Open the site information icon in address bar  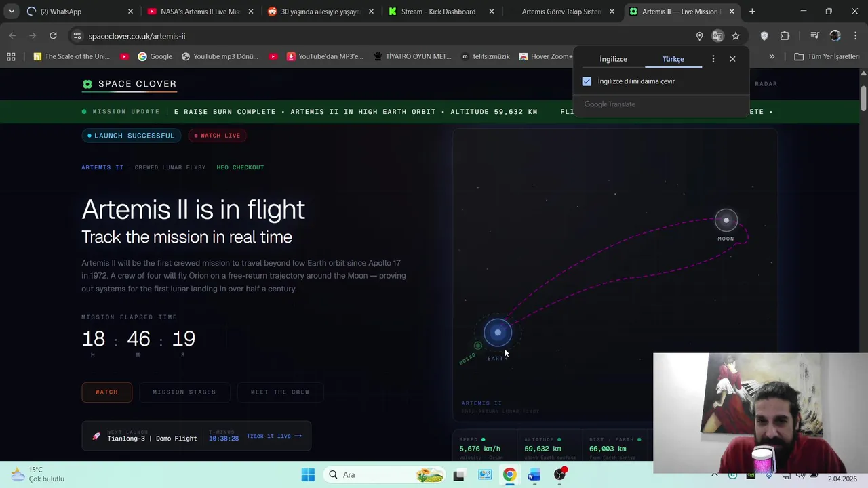77,36
